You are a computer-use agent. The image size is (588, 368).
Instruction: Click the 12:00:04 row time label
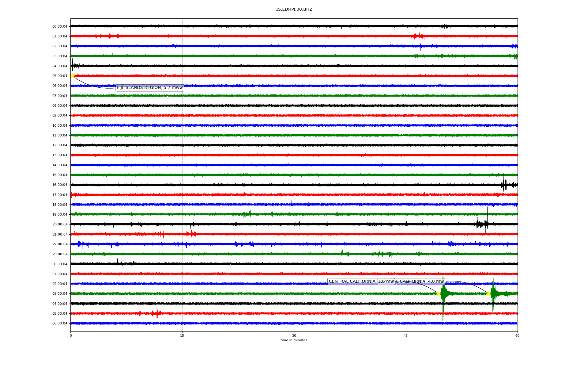pyautogui.click(x=60, y=145)
